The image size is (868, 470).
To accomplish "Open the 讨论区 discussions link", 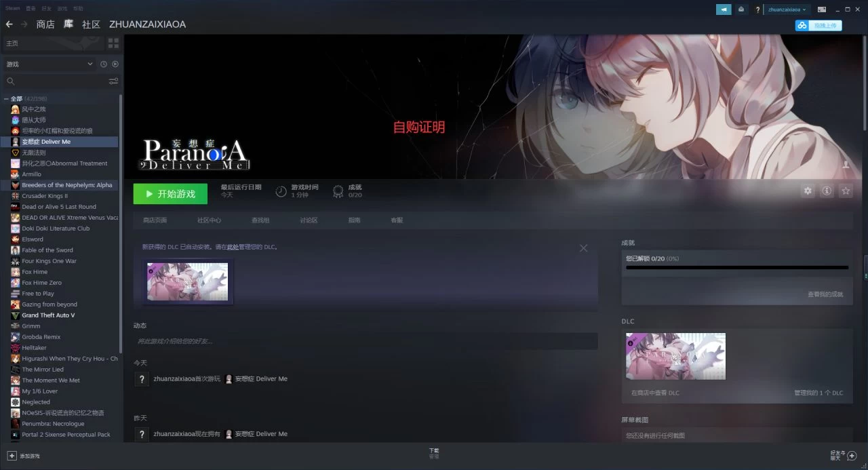I will pos(309,220).
